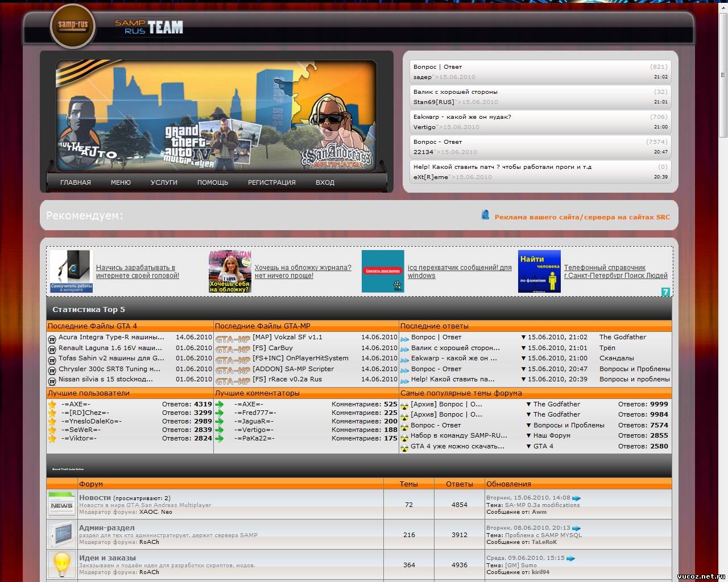Go to the РЕГИСТРАЦИЯ page
Viewport: 728px width, 582px height.
point(272,182)
